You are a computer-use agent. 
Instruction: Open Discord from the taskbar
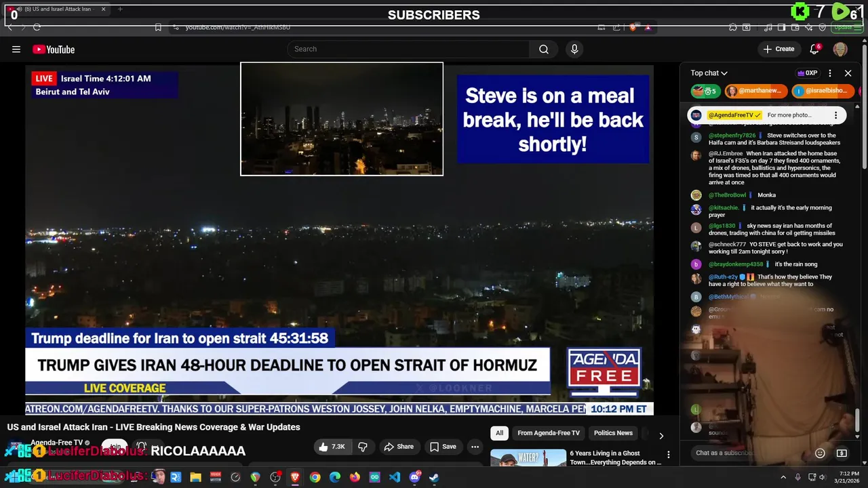pos(414,477)
